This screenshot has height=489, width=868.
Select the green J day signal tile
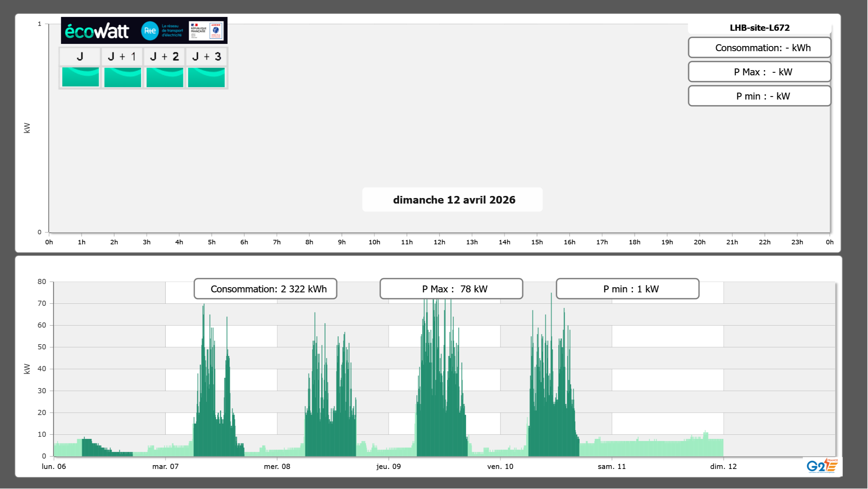(80, 77)
